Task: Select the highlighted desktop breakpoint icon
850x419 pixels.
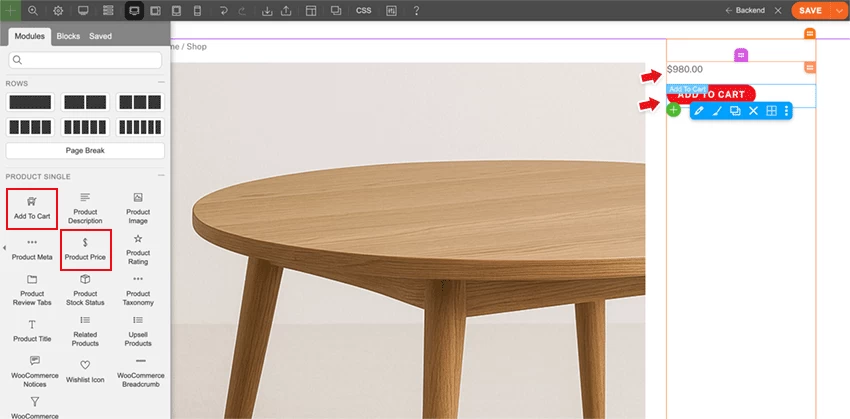Action: [134, 10]
